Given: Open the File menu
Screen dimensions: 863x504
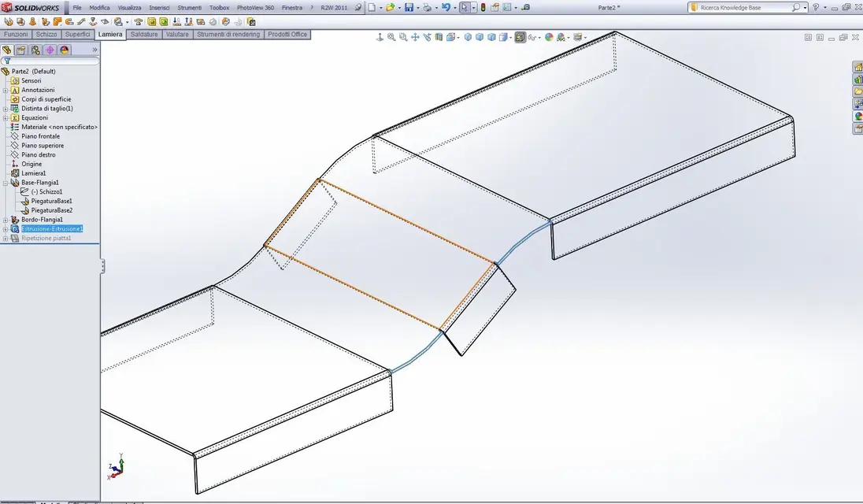Looking at the screenshot, I should (x=77, y=8).
